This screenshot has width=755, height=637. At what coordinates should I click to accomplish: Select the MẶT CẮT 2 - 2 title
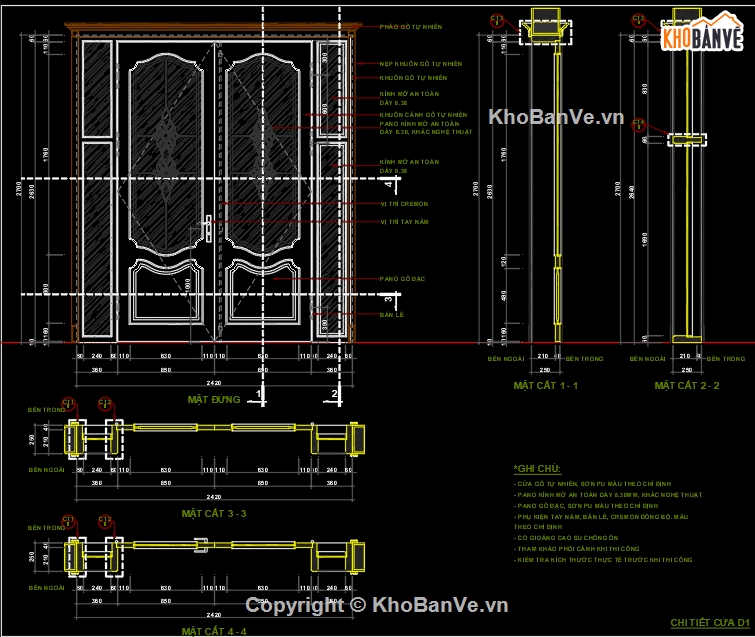[687, 385]
